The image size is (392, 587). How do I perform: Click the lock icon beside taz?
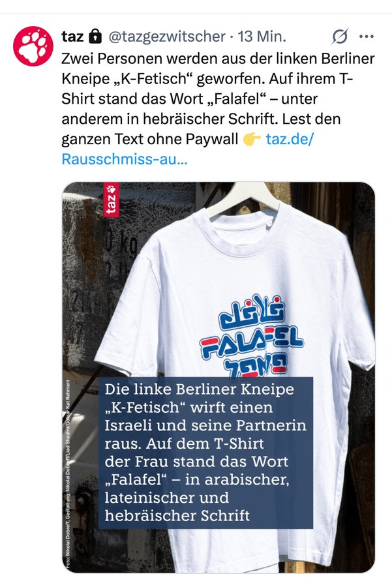[x=95, y=37]
